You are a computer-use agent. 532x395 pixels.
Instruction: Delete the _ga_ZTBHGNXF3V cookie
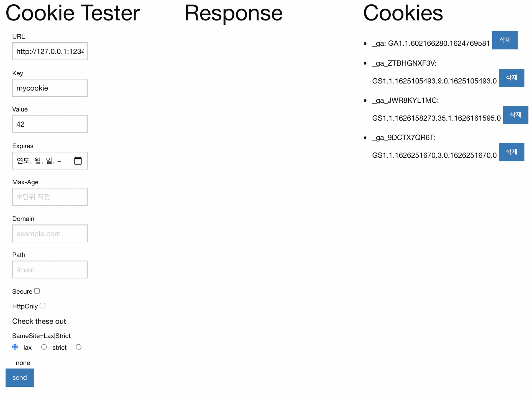(511, 78)
